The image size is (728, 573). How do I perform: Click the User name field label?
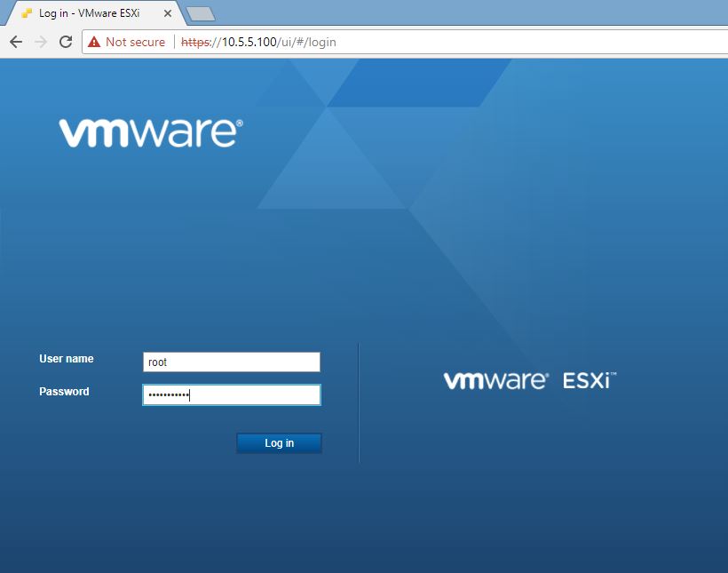(66, 359)
